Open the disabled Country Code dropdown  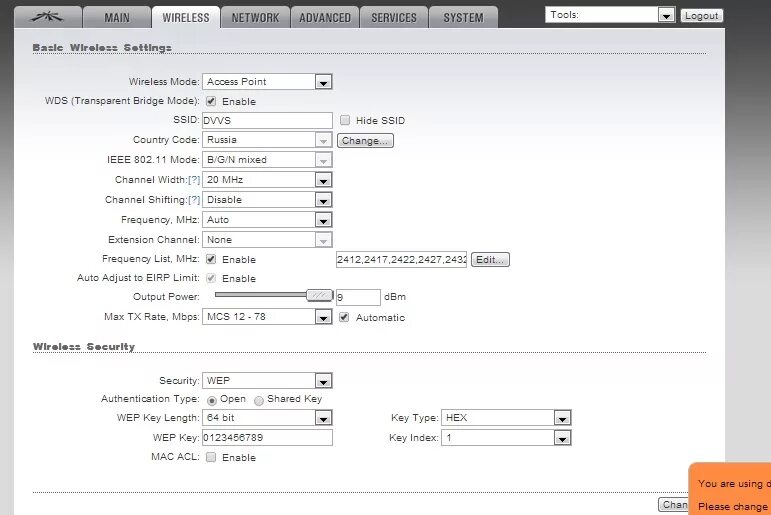267,140
